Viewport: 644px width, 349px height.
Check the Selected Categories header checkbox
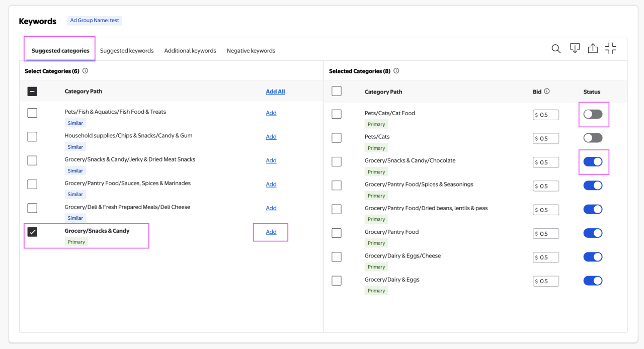(x=337, y=91)
